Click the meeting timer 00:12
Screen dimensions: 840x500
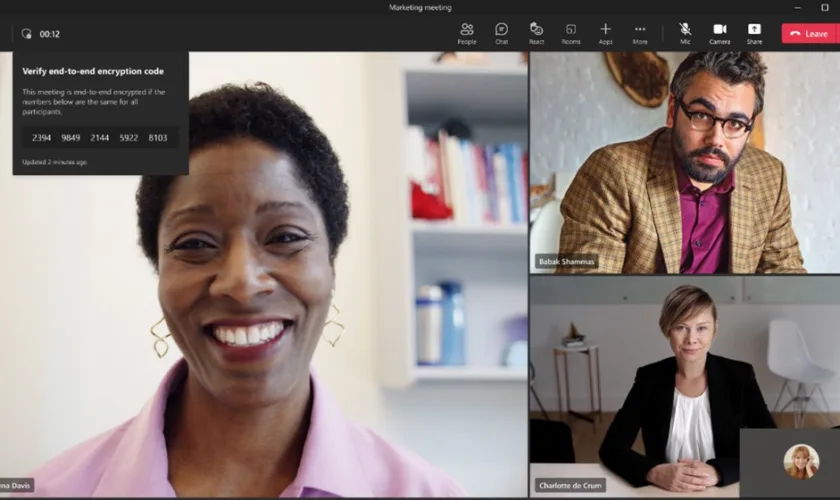(x=50, y=34)
